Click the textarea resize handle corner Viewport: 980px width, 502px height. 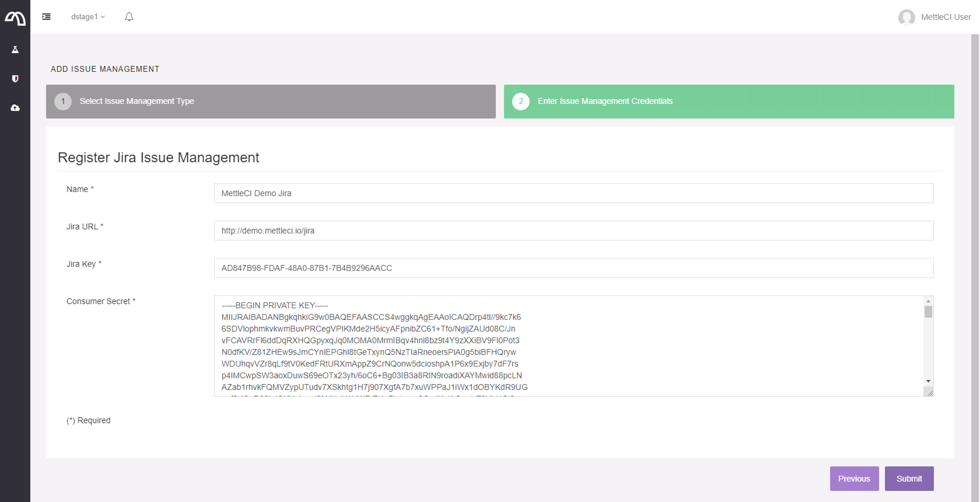(x=930, y=393)
